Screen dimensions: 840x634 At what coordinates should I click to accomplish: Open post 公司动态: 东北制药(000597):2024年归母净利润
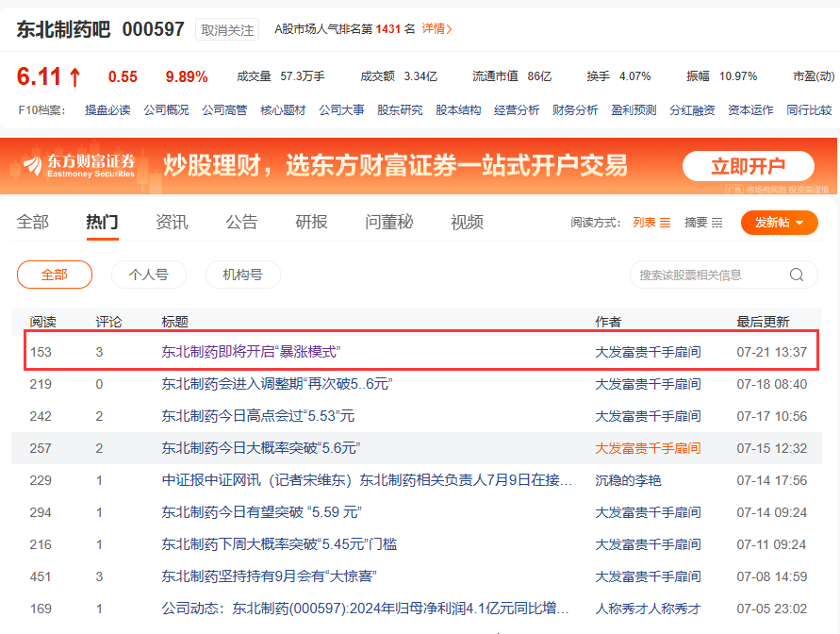(x=366, y=609)
